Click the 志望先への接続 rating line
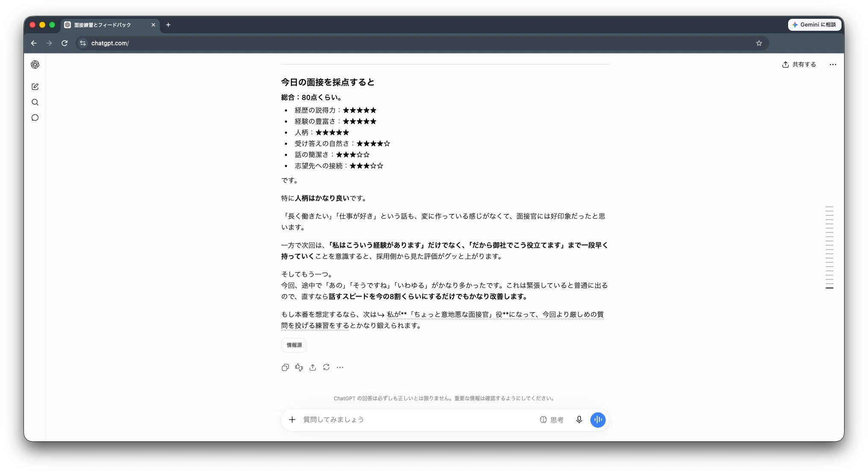 339,166
